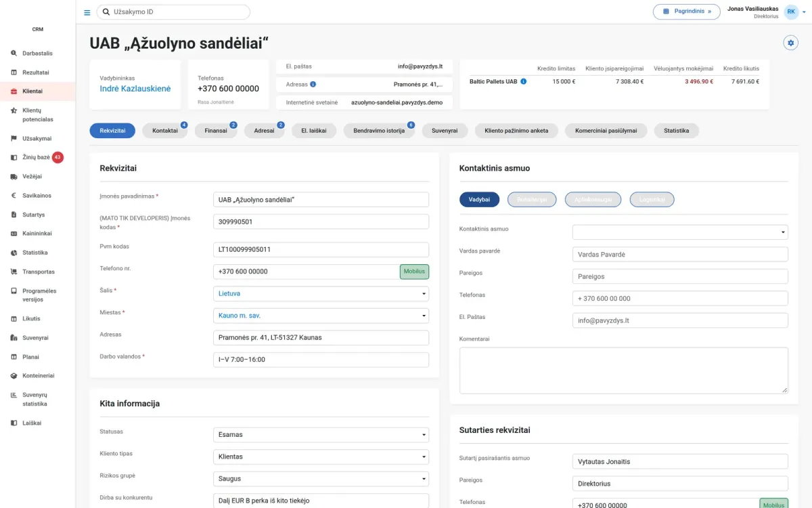This screenshot has height=508, width=812.
Task: Expand the Šalis dropdown showing Lietuva
Action: tap(321, 294)
